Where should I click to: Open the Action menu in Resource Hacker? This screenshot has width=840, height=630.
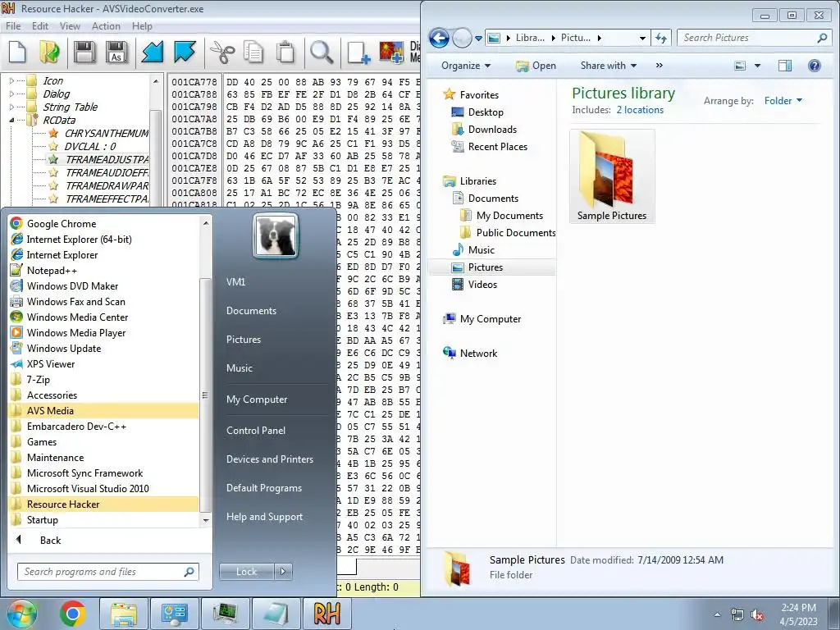pyautogui.click(x=106, y=25)
